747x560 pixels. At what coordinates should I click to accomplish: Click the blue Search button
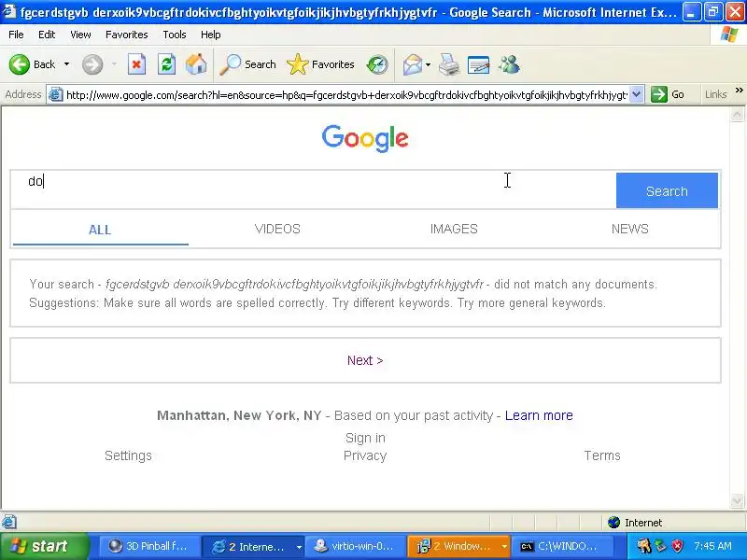[x=667, y=190]
